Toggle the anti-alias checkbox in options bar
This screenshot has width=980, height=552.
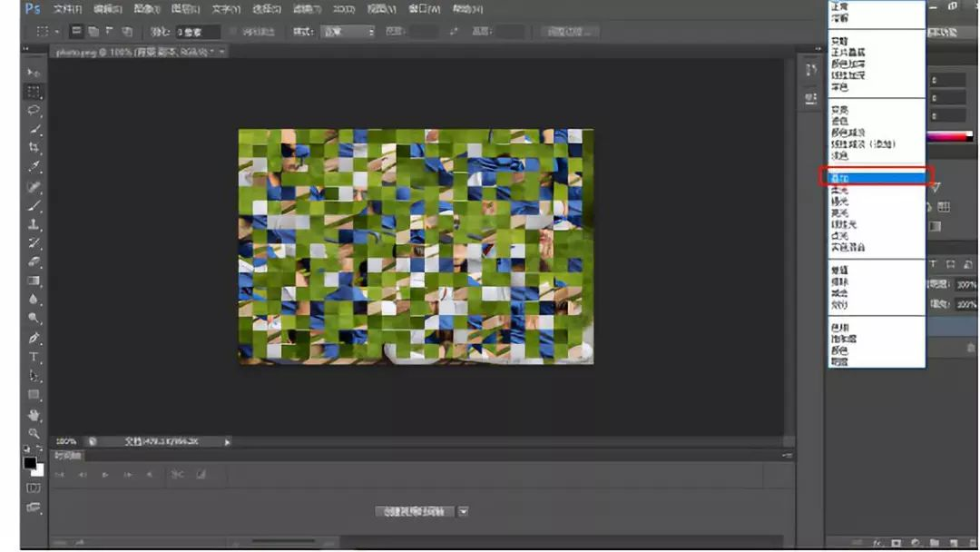point(234,31)
